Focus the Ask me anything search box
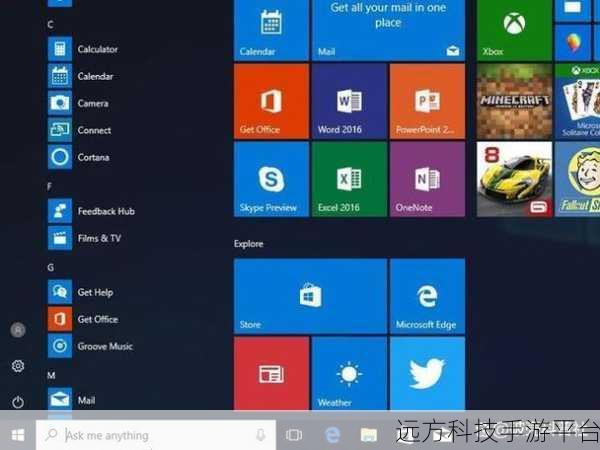The image size is (600, 450). 156,435
